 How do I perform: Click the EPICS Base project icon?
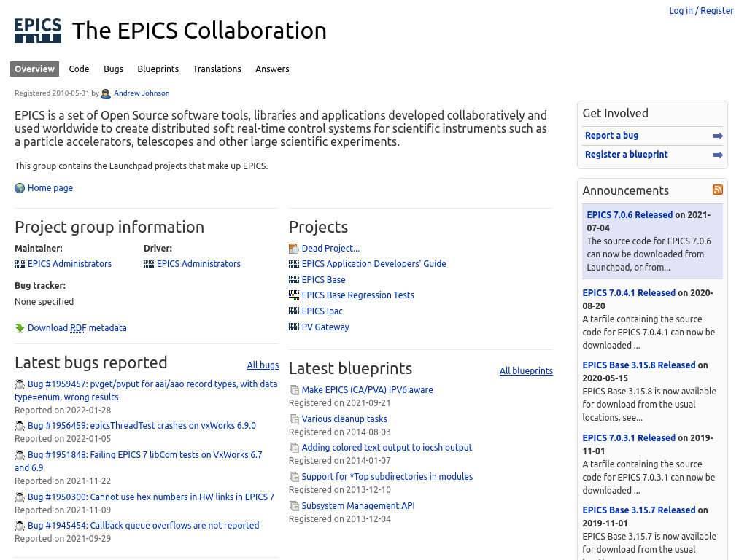[294, 279]
